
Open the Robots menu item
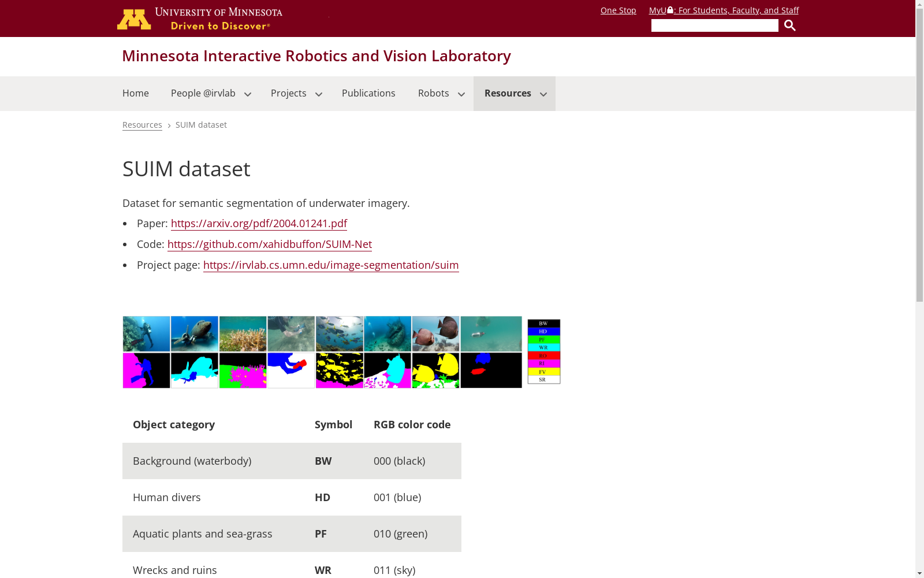pos(434,93)
